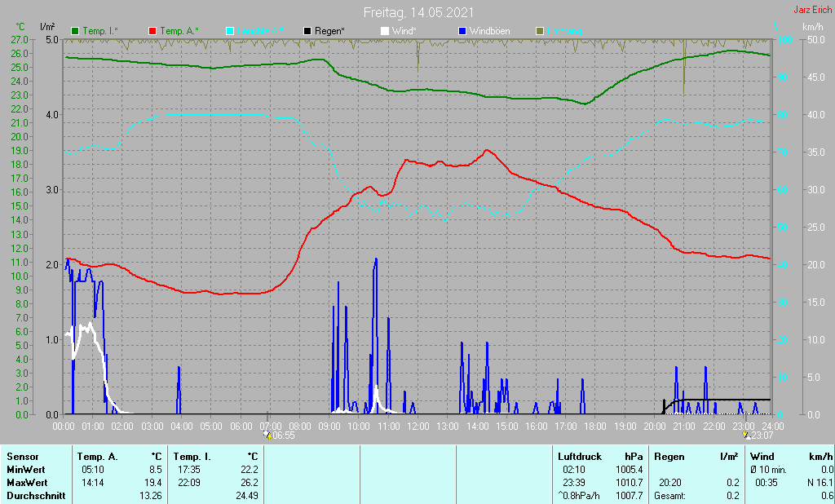Click the 'Wind' table column header
Screen dimensions: 835x504
tap(762, 457)
